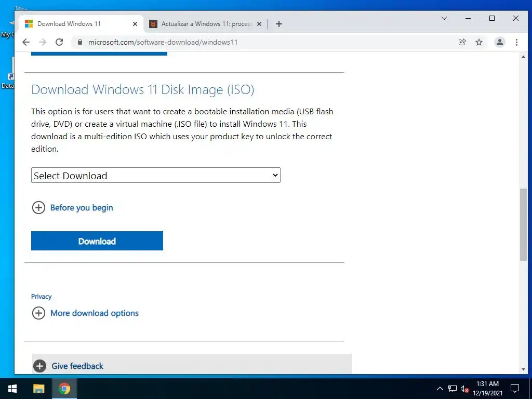
Task: Close the Actualizar a Windows 11 tab
Action: [259, 24]
